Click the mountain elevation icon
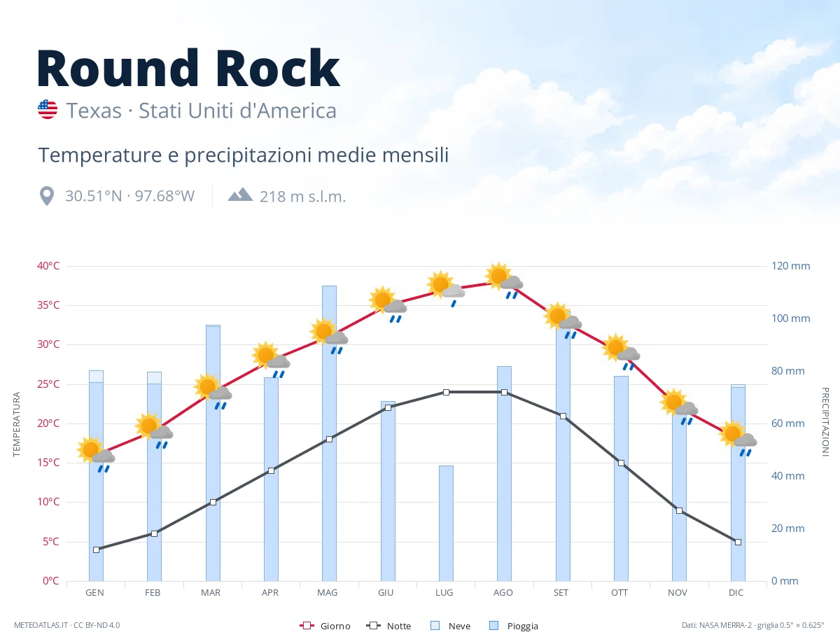 pyautogui.click(x=240, y=195)
